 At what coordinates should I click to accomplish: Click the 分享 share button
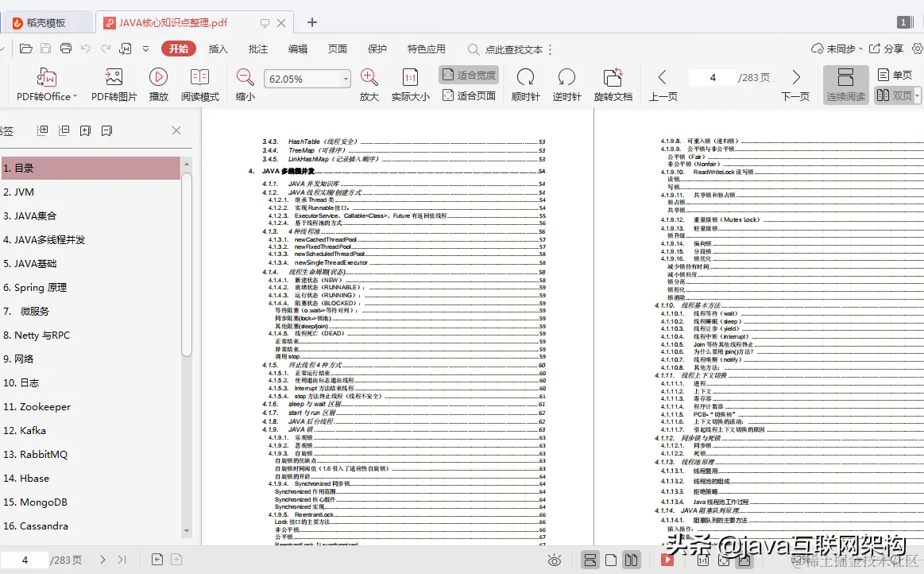(x=887, y=48)
